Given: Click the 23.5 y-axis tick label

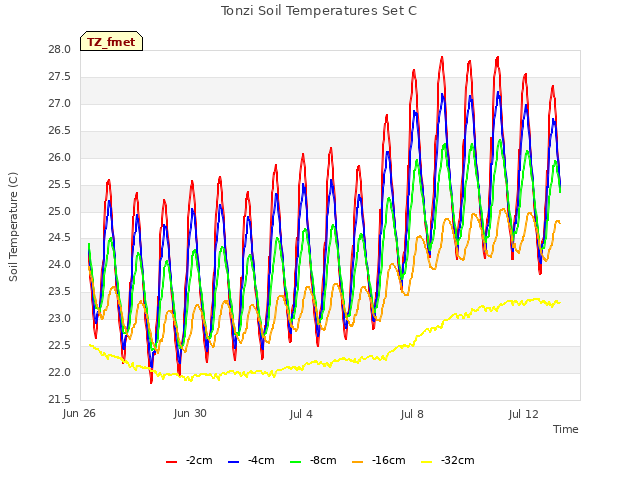Looking at the screenshot, I should 60,292.
